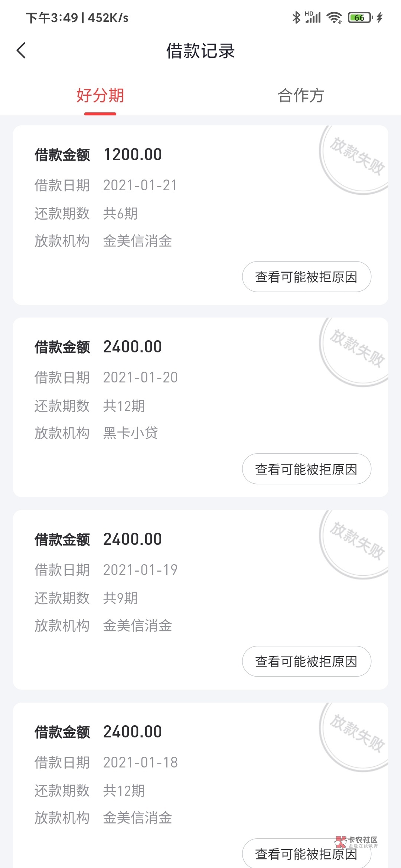View rejection reason for 2021-01-18 loan
The image size is (401, 868).
pos(306,854)
